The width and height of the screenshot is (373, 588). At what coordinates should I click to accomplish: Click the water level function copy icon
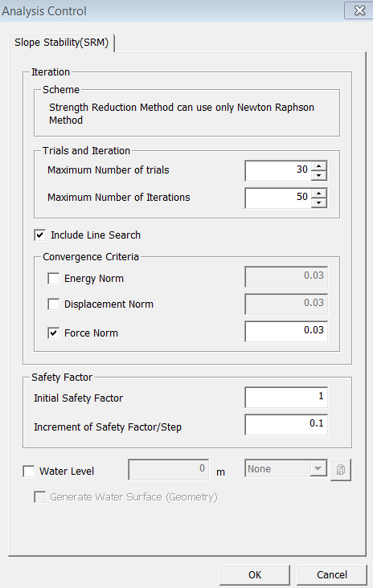click(x=341, y=469)
